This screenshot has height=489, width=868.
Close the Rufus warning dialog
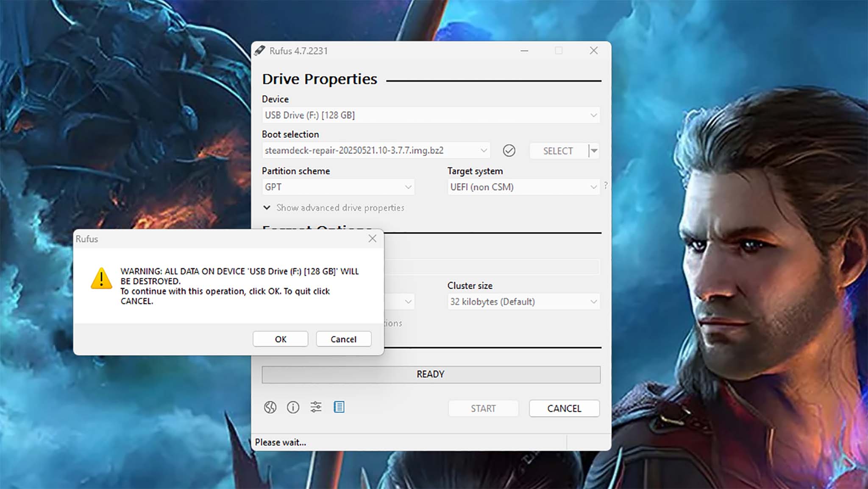372,239
